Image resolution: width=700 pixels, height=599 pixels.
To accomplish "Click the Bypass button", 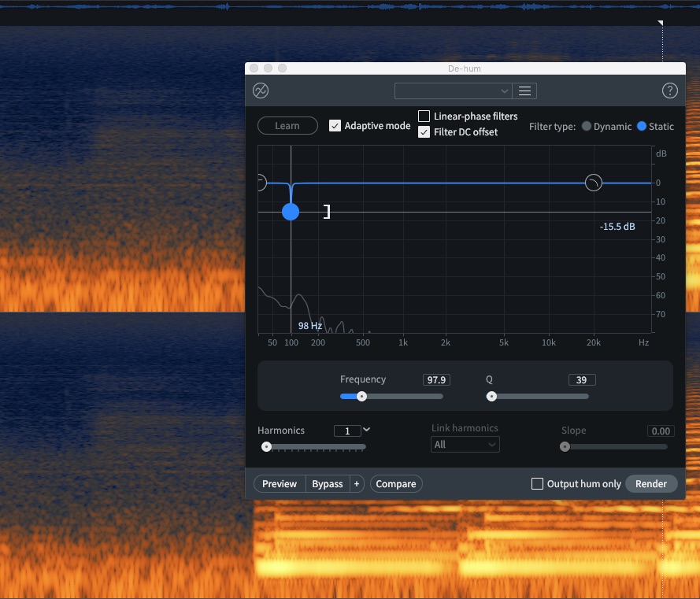I will [328, 484].
